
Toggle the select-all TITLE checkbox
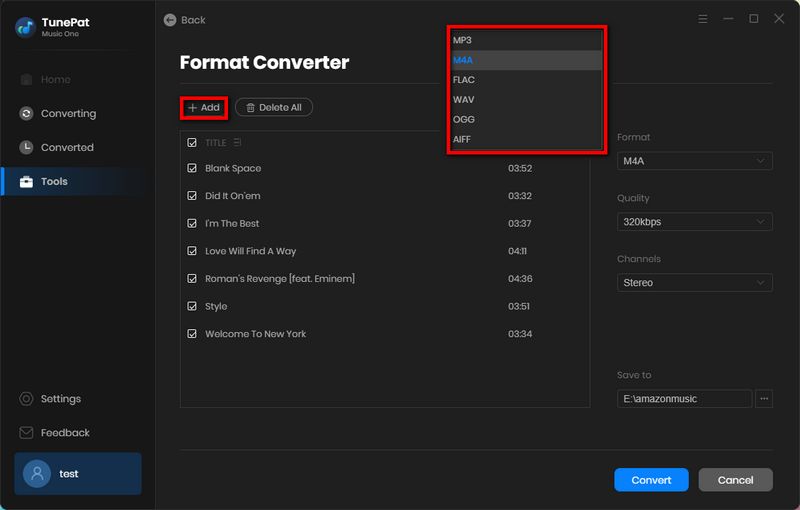click(x=192, y=142)
